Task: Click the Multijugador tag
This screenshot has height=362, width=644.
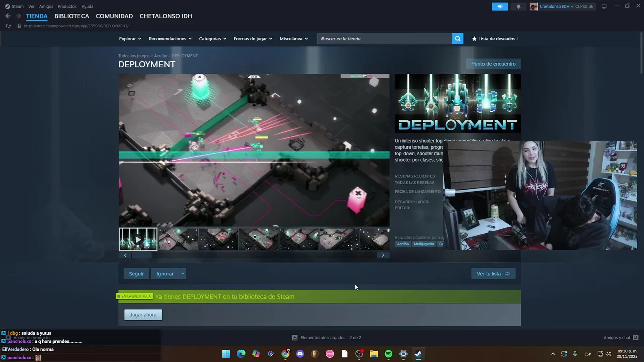Action: tap(424, 244)
